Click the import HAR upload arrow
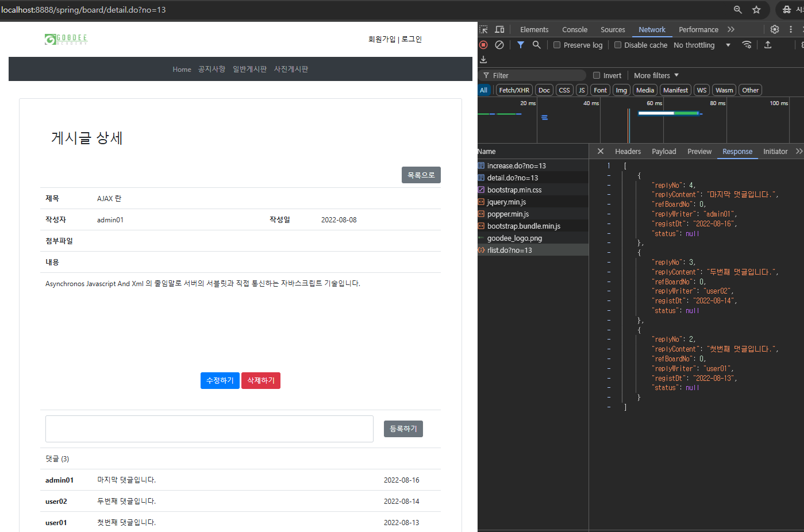 pos(768,45)
